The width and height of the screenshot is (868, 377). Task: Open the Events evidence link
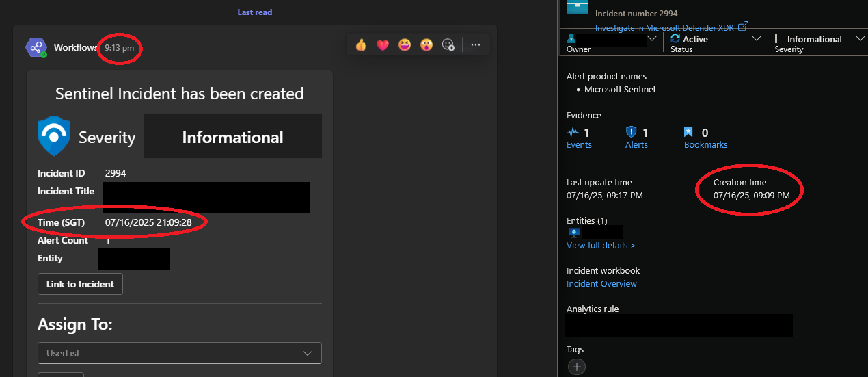tap(579, 144)
